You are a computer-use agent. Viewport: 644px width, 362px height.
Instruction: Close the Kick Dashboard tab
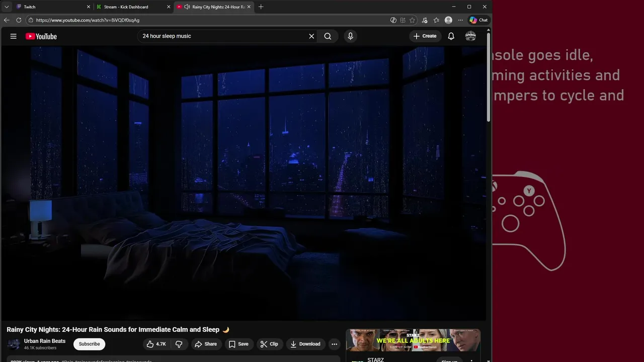coord(169,7)
